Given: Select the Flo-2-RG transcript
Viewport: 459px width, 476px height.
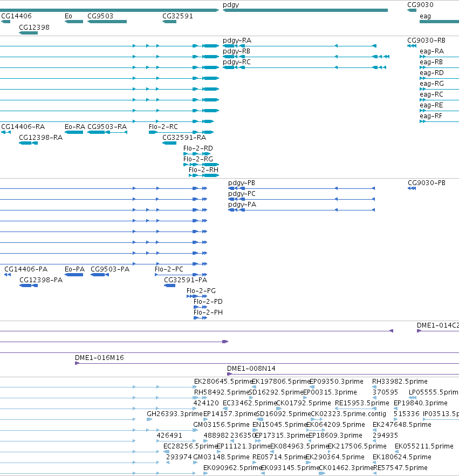Looking at the screenshot, I should [201, 165].
